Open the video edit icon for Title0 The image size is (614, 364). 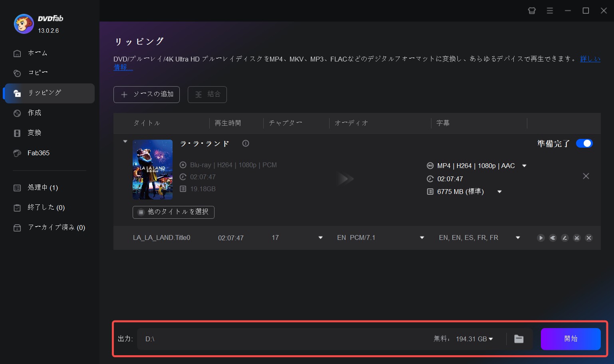coord(565,238)
